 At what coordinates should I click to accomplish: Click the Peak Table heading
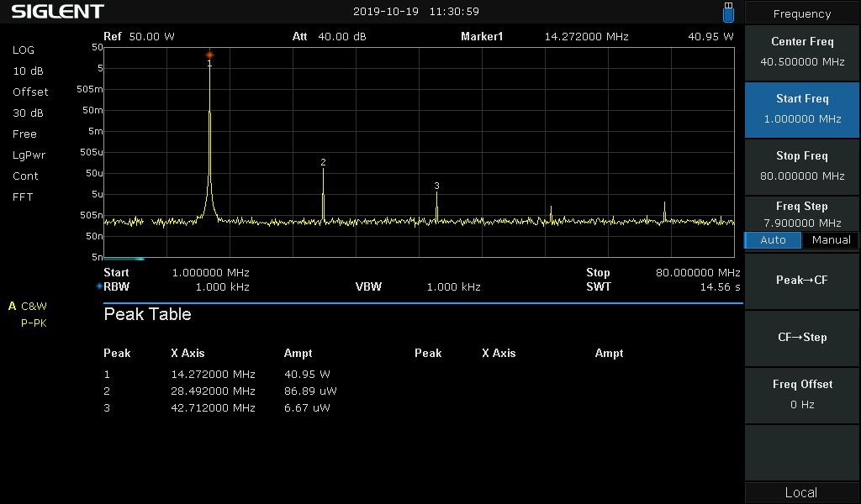pos(147,314)
